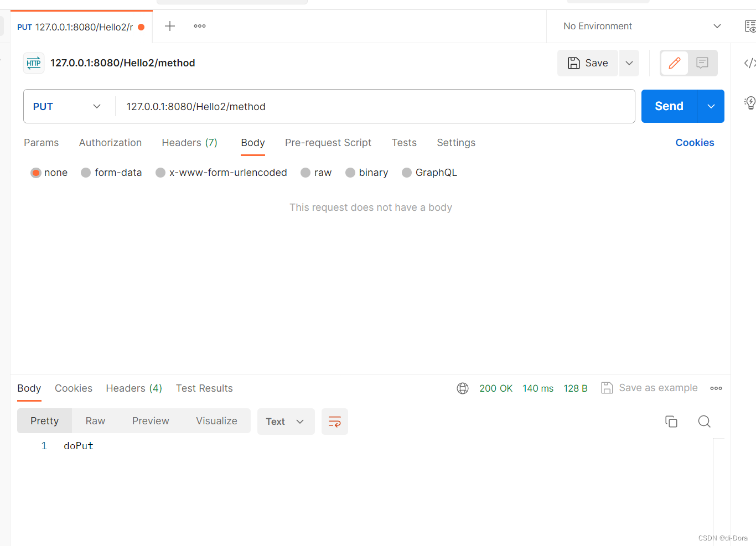
Task: Open the Pre-request Script tab
Action: 328,143
